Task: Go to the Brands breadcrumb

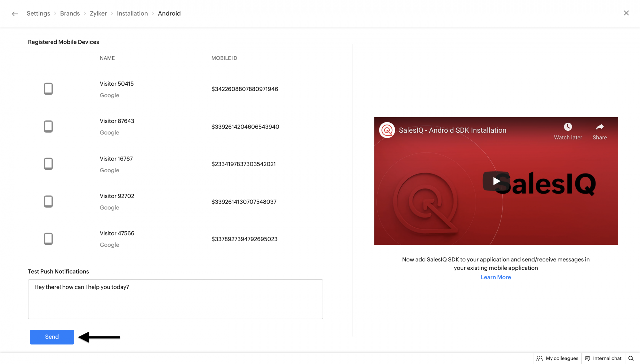Action: click(x=70, y=13)
